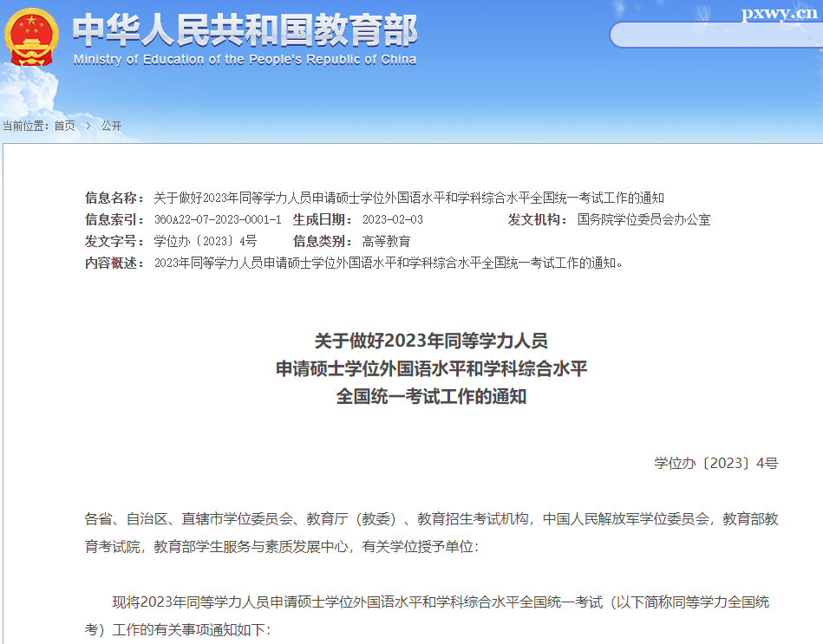
Task: Select the 发文机构 label
Action: coord(538,219)
